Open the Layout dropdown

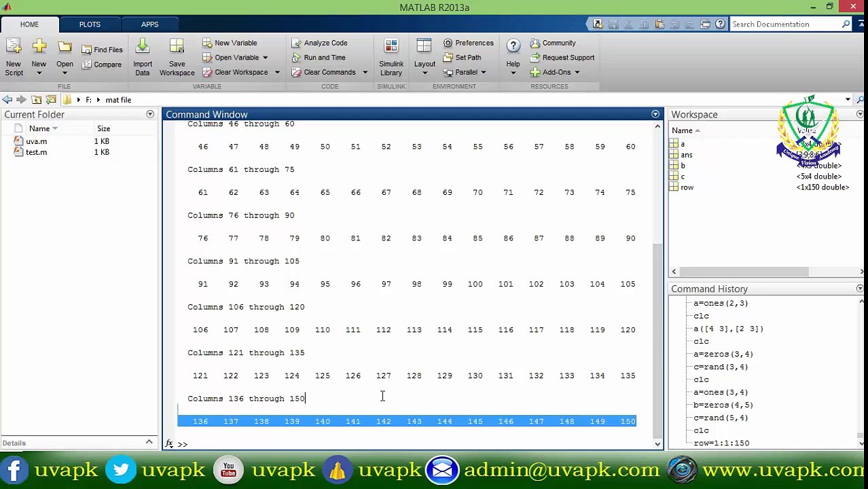coord(424,73)
